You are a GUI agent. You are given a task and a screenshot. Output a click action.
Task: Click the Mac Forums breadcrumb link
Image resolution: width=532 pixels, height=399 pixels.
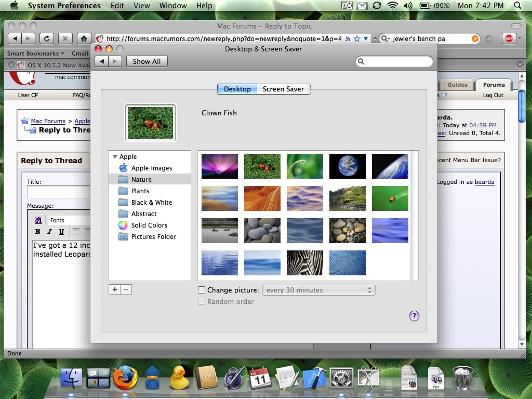coord(48,121)
